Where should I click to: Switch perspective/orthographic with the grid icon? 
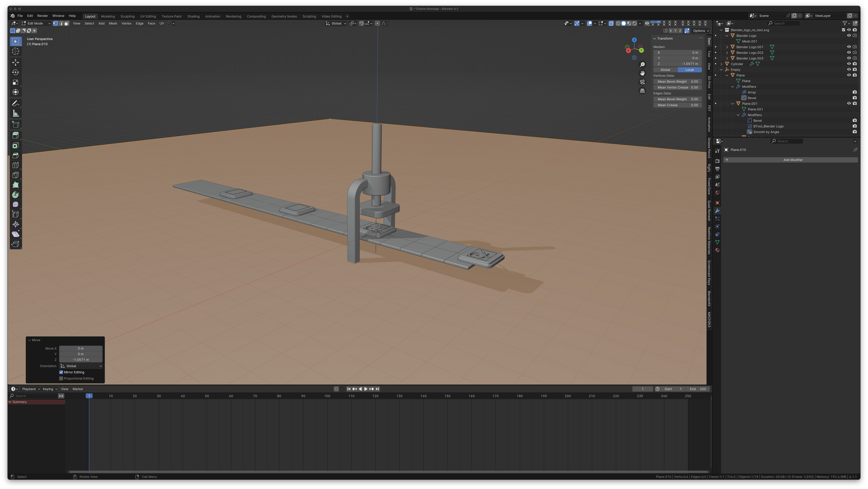coord(642,91)
